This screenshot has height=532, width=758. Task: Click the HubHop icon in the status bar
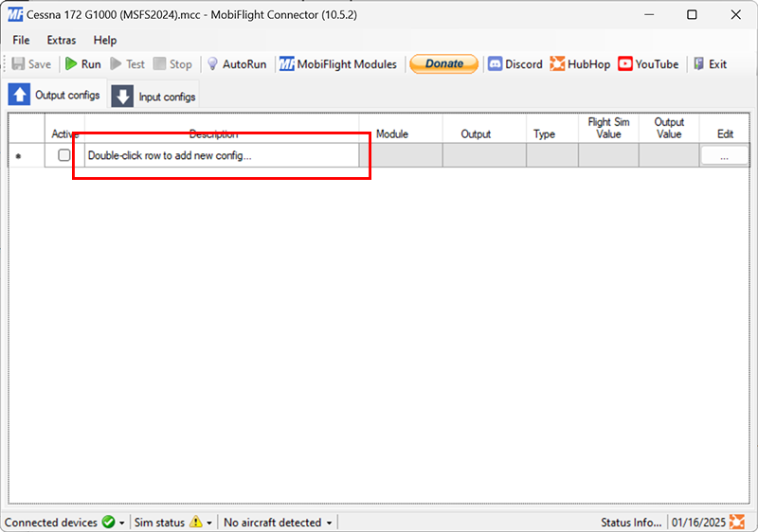pos(737,522)
